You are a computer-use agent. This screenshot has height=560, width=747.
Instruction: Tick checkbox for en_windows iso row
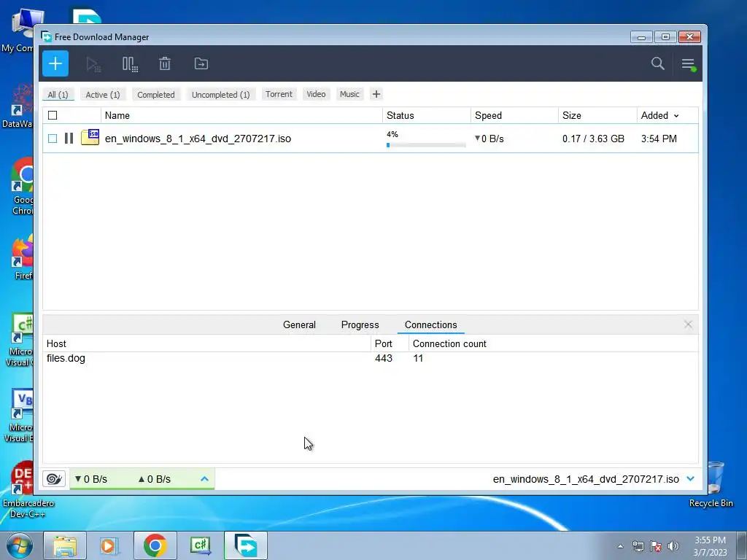53,139
